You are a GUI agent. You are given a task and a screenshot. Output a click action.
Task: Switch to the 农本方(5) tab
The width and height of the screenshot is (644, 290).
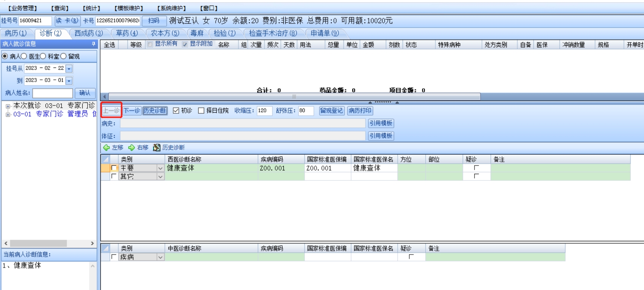click(165, 34)
